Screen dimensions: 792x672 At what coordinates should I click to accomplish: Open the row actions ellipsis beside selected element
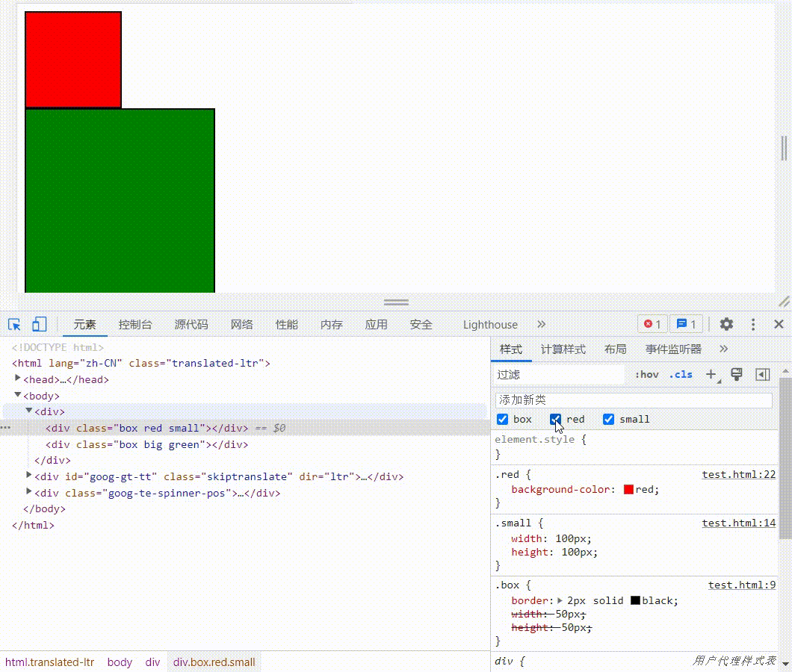[x=5, y=428]
